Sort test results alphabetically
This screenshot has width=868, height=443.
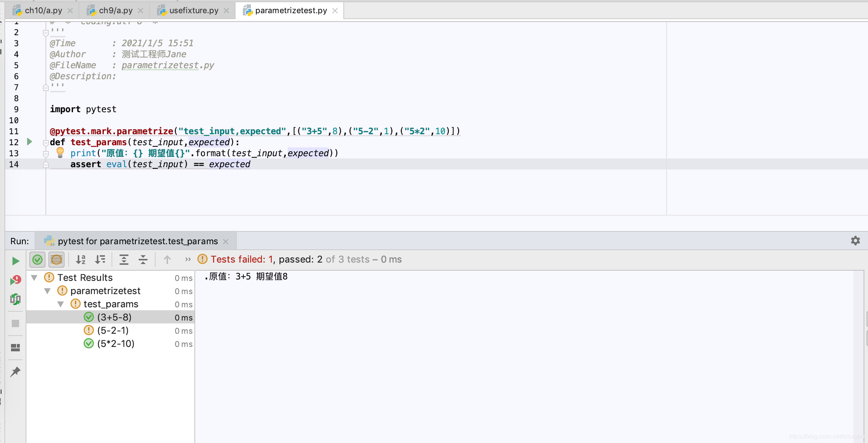click(x=81, y=259)
